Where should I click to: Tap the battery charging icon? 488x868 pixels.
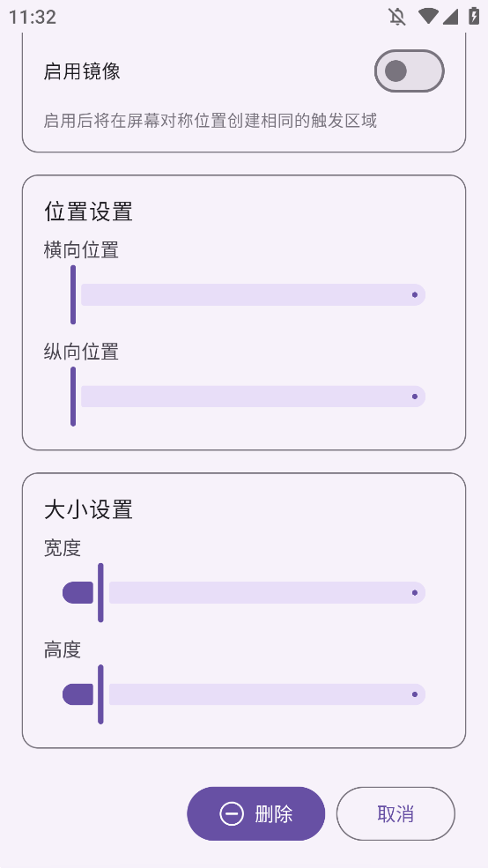(474, 16)
